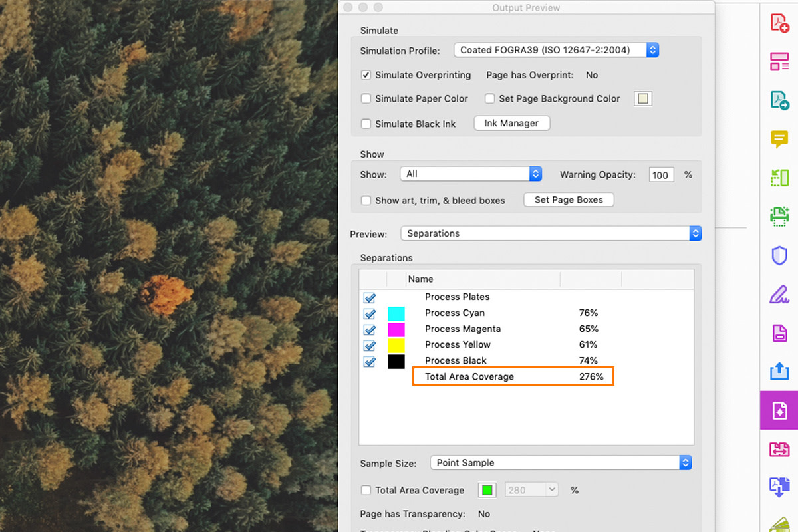798x532 pixels.
Task: Open the Protect shield tool icon
Action: tap(779, 255)
